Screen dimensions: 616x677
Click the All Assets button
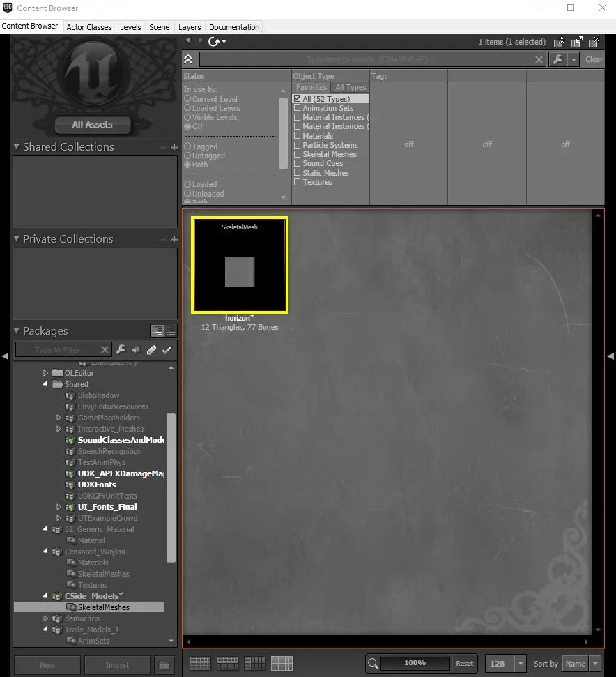coord(92,124)
